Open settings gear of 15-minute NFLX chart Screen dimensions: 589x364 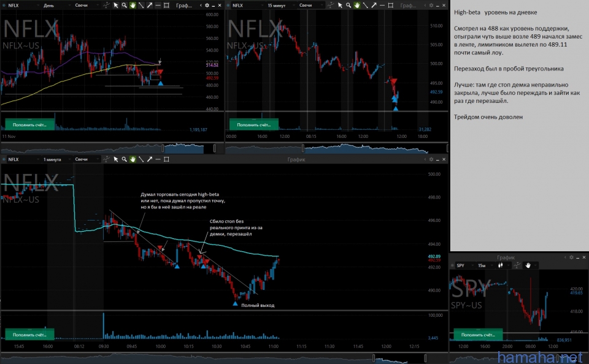[431, 6]
